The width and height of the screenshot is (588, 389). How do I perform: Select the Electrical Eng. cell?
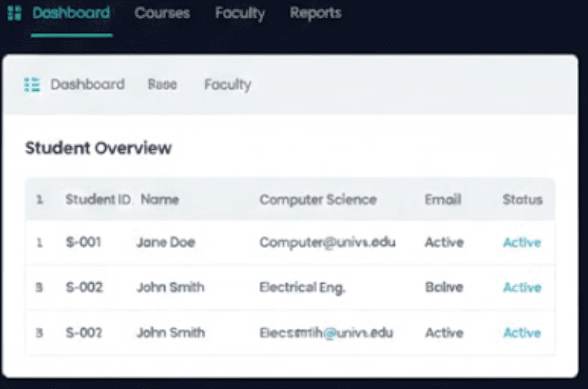click(303, 287)
